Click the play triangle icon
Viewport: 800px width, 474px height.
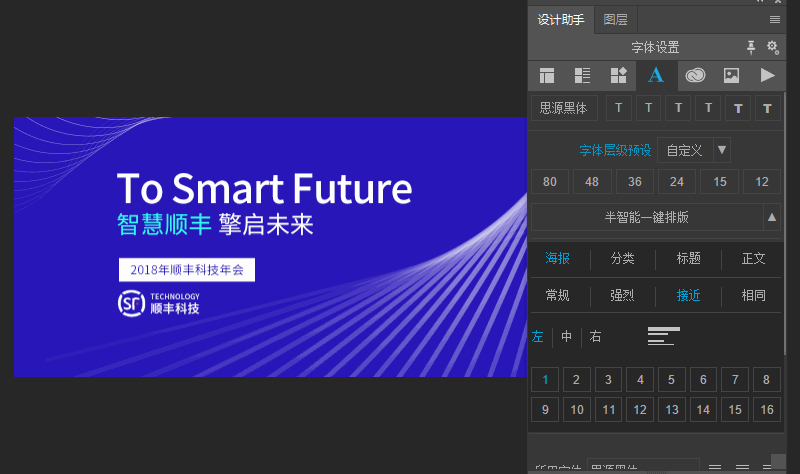tap(767, 76)
